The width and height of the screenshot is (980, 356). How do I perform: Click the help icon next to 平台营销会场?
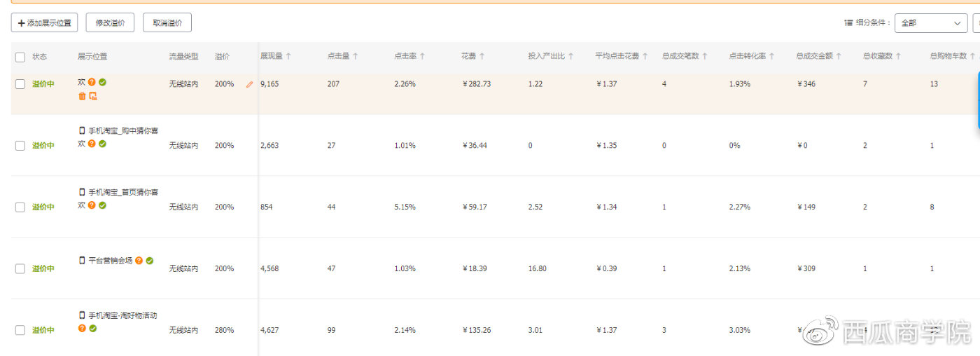point(139,261)
